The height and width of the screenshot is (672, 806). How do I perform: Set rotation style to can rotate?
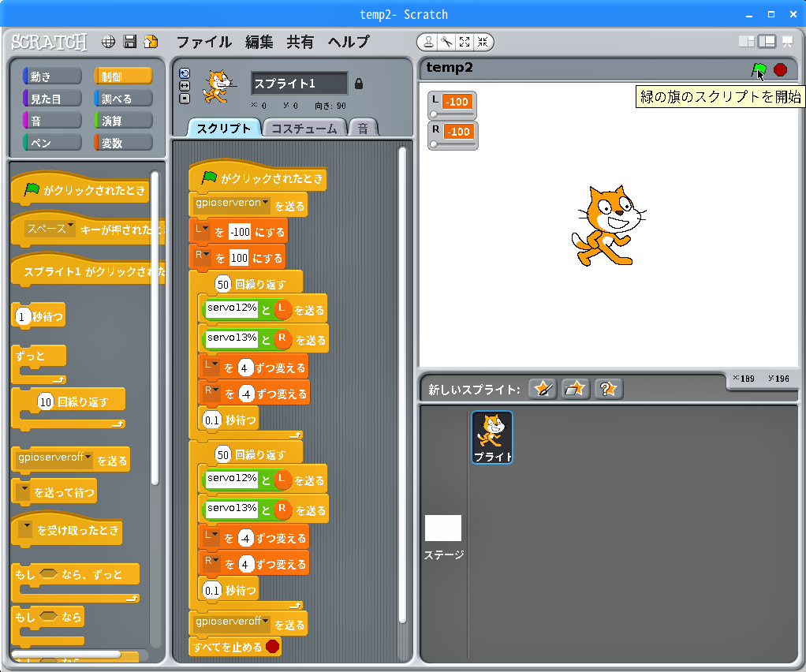pyautogui.click(x=185, y=73)
